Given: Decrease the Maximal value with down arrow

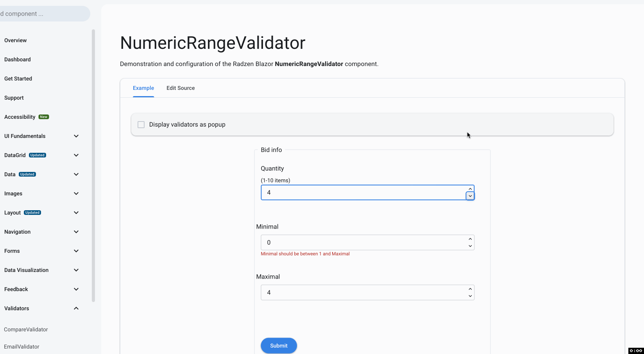Looking at the screenshot, I should (x=470, y=296).
